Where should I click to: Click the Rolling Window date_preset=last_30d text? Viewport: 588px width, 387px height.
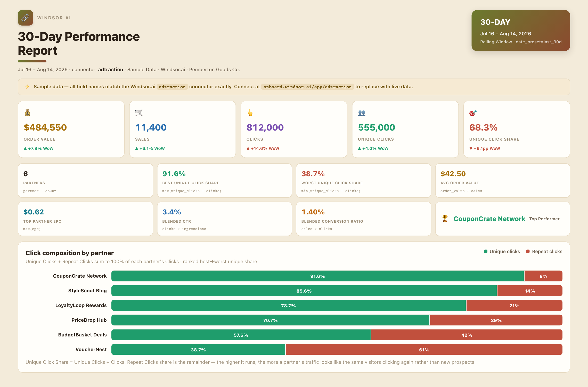coord(521,42)
